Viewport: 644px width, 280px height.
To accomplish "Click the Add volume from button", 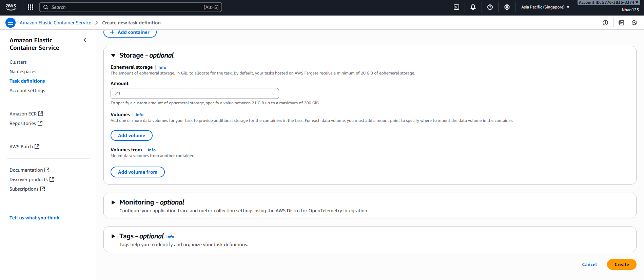I will click(x=137, y=172).
